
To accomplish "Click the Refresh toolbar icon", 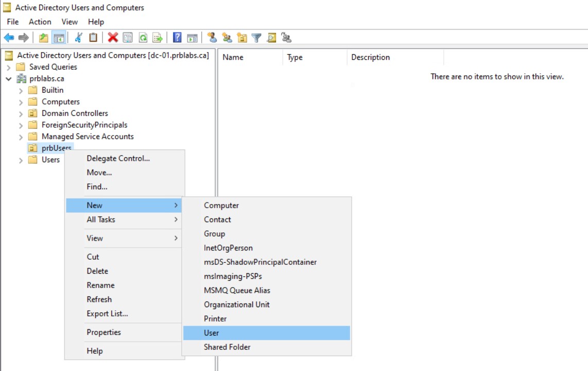I will [x=143, y=38].
